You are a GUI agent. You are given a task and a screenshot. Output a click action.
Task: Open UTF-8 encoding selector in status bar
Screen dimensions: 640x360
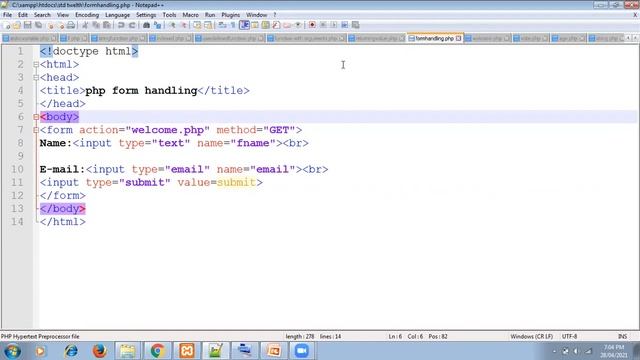tap(569, 336)
